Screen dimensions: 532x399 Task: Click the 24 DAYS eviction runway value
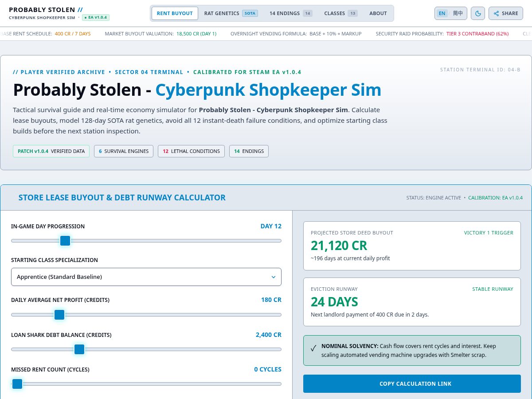334,302
